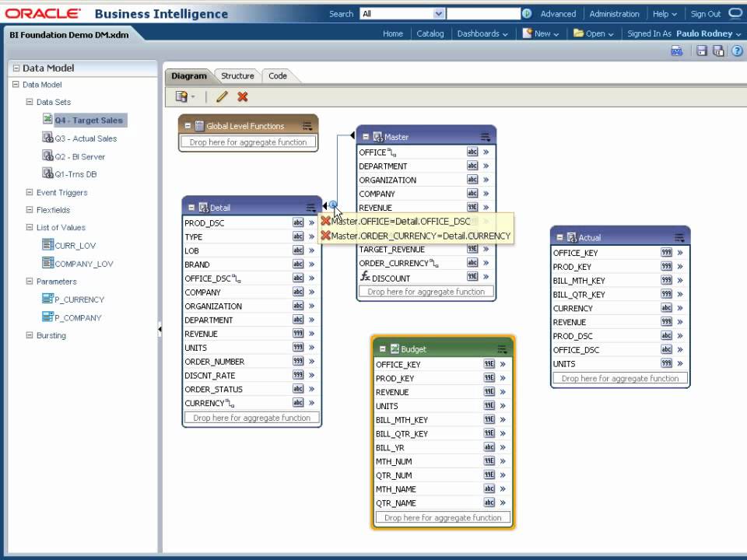Click the Edit pencil icon in toolbar

[x=222, y=96]
